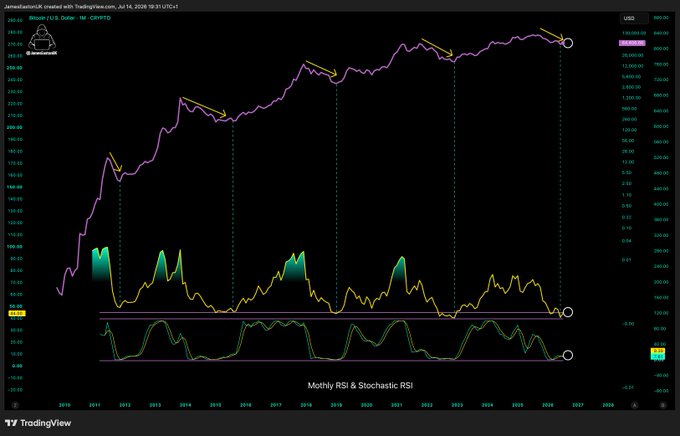Viewport: 680px width, 436px height.
Task: Click the JamesEastonUK hacker avatar logo
Action: point(42,39)
